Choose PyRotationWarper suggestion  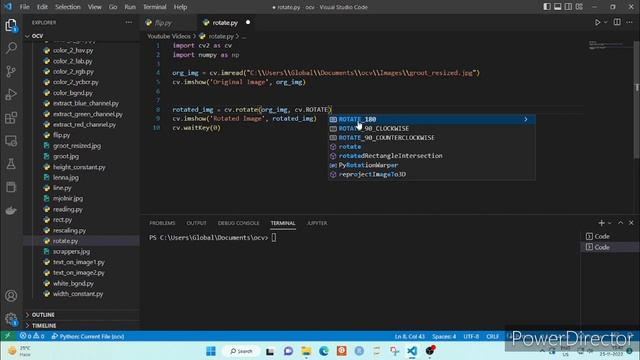(x=432, y=165)
